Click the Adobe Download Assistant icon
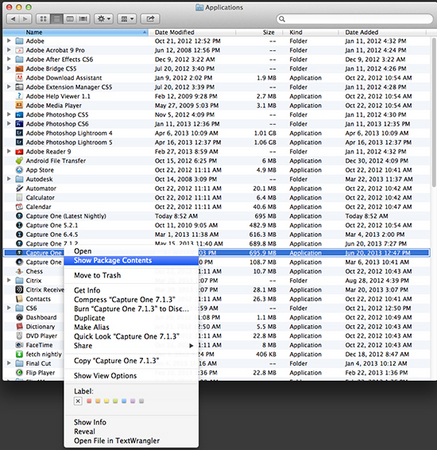 click(x=19, y=78)
